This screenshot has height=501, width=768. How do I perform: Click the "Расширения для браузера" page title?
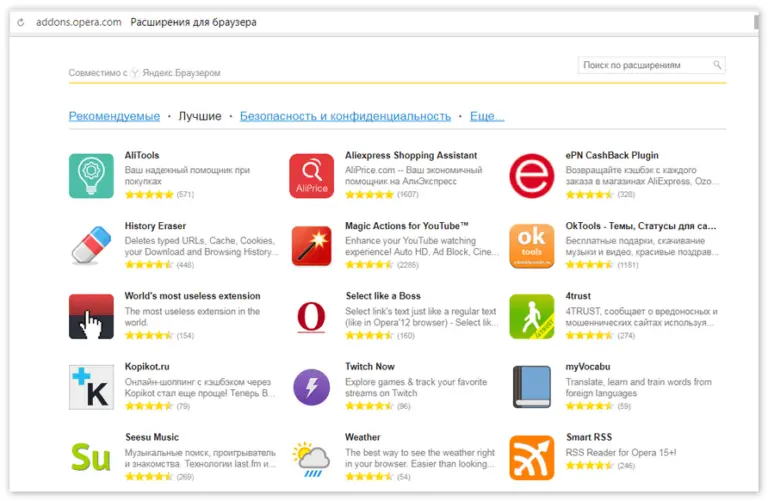[x=193, y=22]
